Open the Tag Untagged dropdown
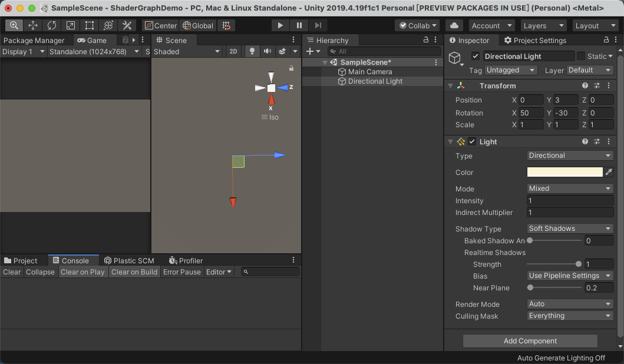624x364 pixels. coord(511,70)
